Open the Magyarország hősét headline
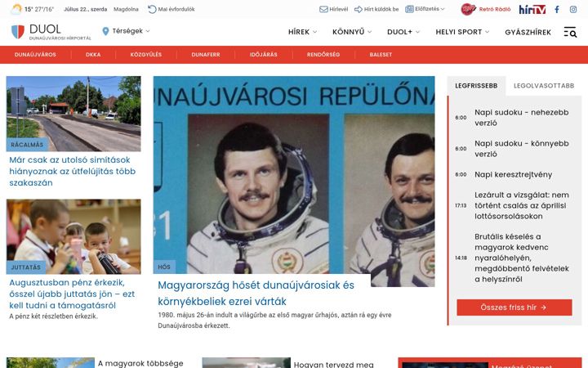The height and width of the screenshot is (368, 588). [256, 293]
